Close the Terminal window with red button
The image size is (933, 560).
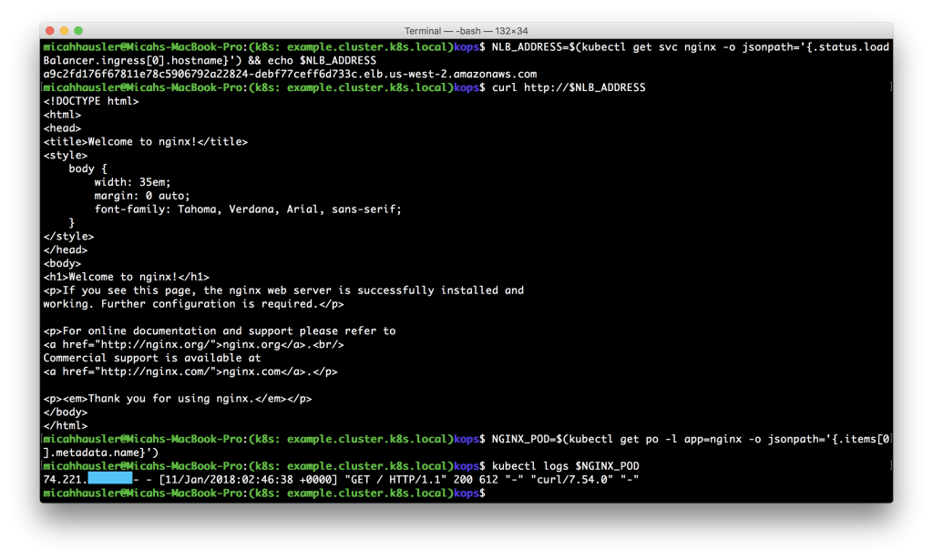click(x=50, y=30)
